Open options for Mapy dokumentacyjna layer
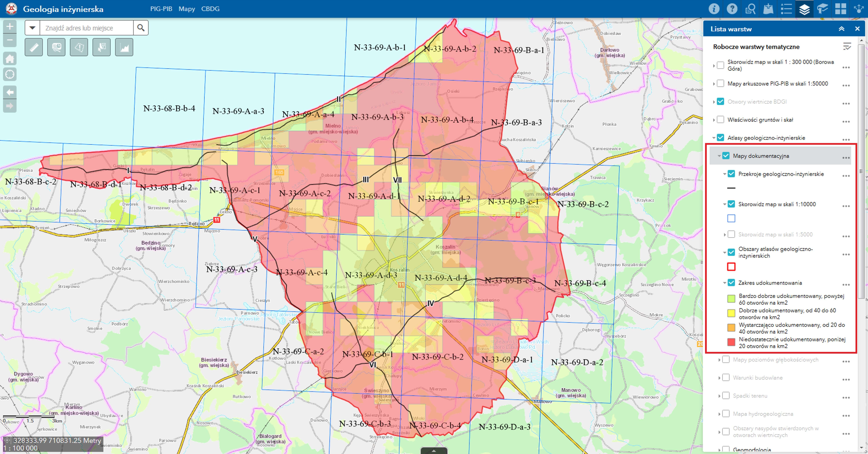 pyautogui.click(x=846, y=158)
